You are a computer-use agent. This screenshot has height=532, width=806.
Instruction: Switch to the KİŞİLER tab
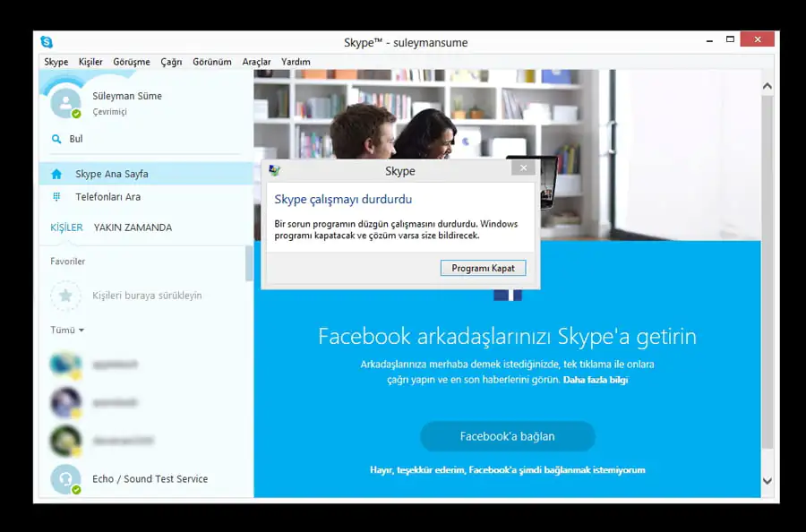[x=66, y=227]
